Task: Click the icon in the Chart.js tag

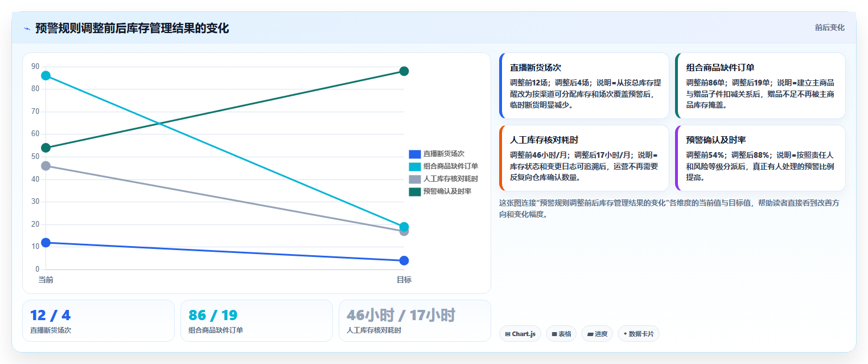Action: tap(507, 334)
